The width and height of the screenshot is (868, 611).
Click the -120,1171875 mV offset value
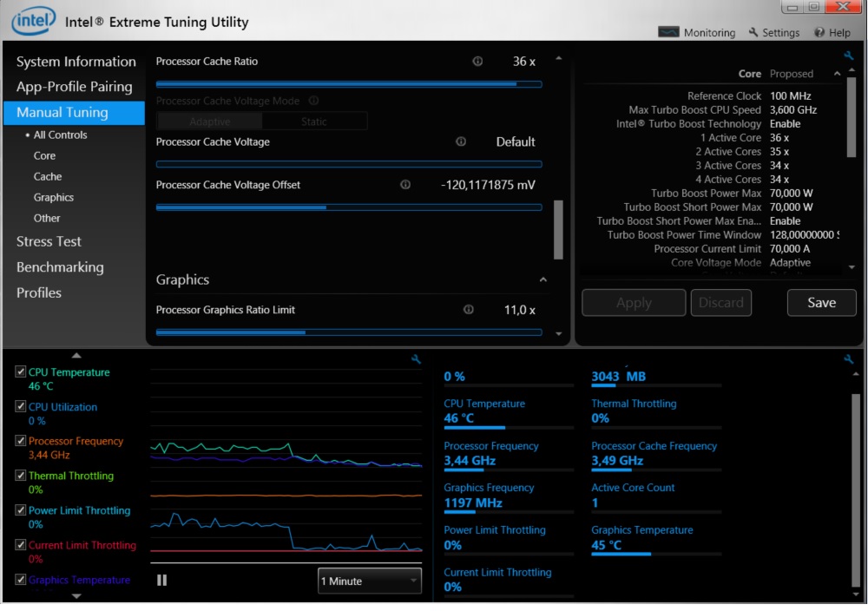488,185
